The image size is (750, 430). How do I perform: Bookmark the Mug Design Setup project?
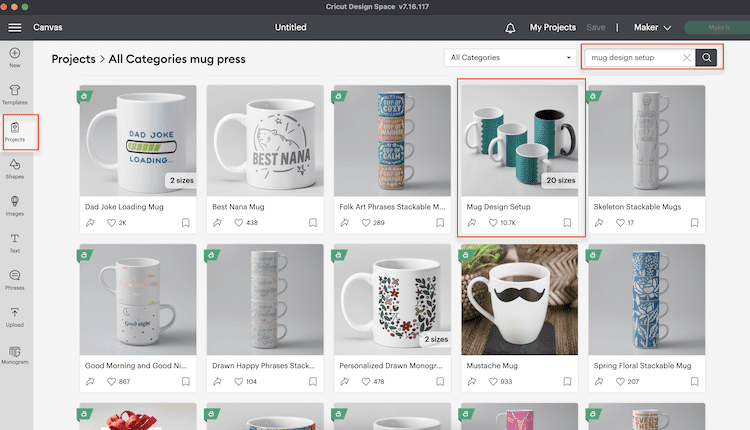[x=567, y=222]
